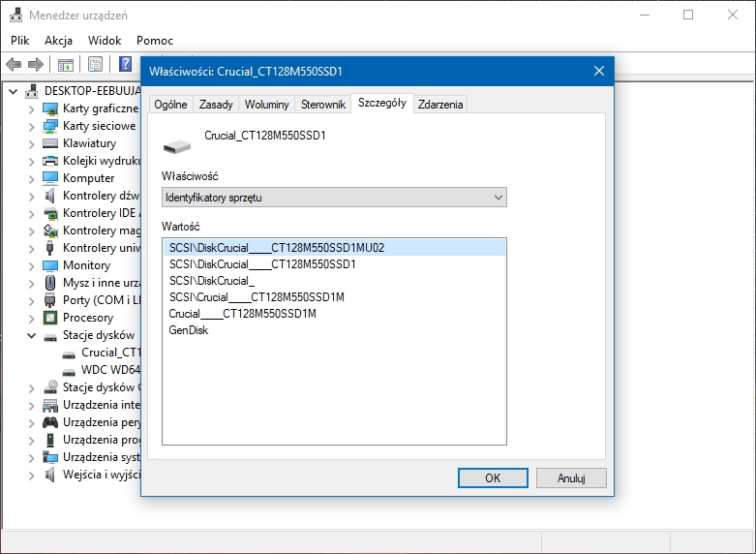Open the Plik menu

19,41
